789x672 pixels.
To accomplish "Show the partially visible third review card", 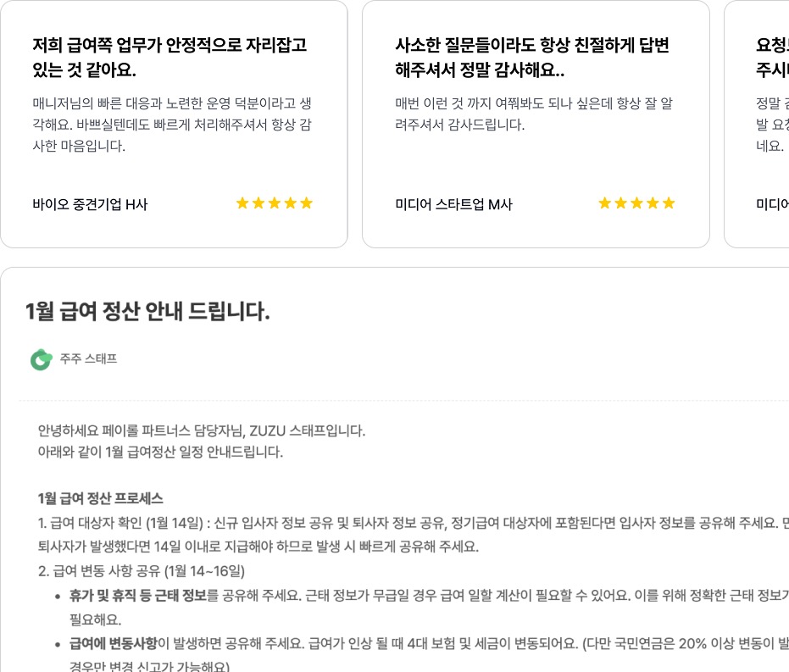I will tap(758, 124).
